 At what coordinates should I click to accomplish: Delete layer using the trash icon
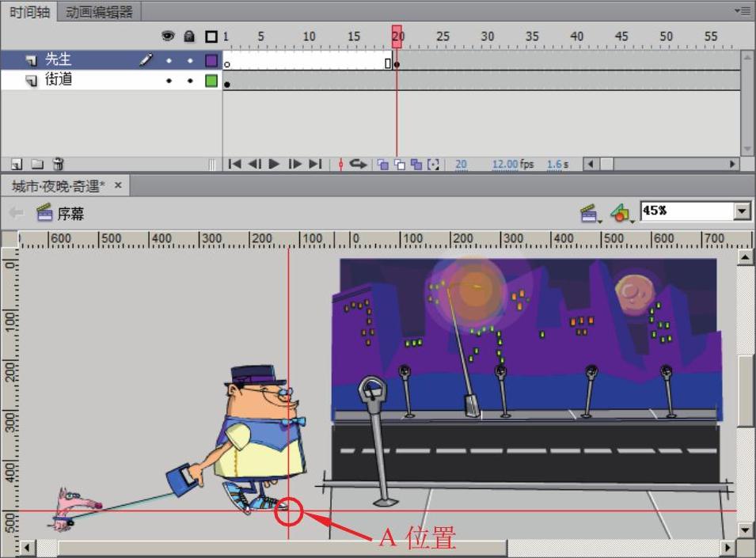tap(58, 164)
